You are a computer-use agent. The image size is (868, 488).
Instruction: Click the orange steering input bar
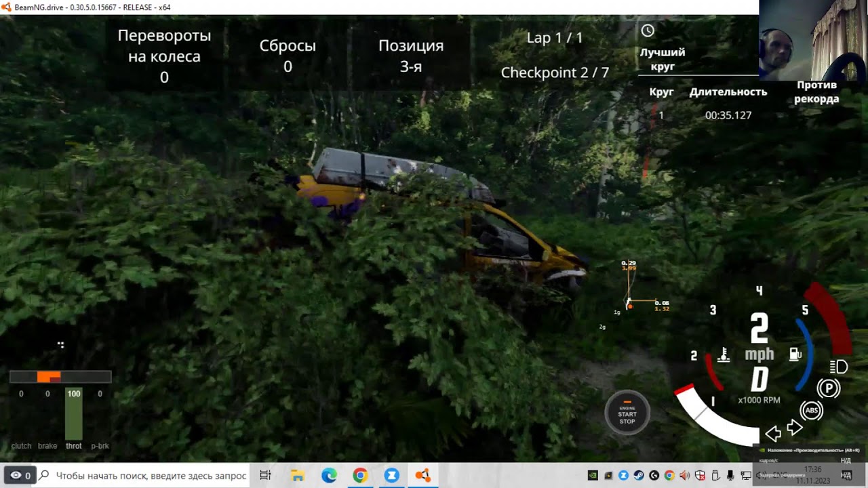49,377
